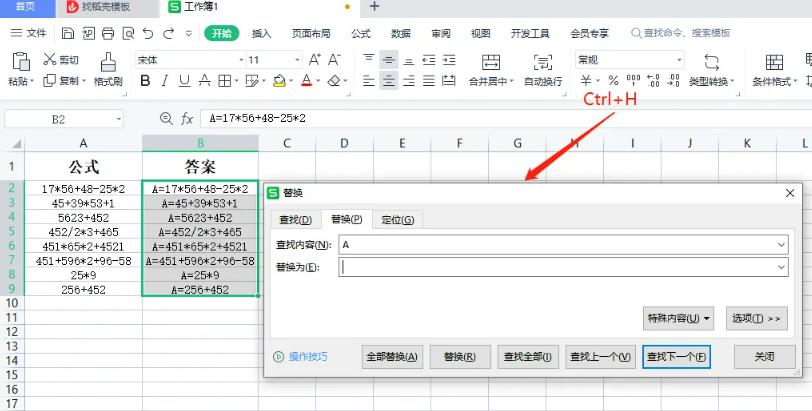The image size is (812, 411).
Task: Click the Print icon in quick toolbar
Action: coord(108,34)
